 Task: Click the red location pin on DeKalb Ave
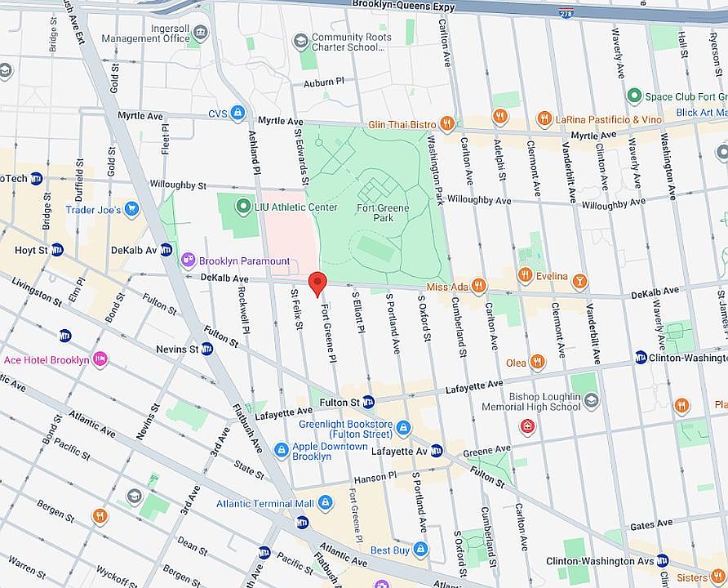pos(318,284)
